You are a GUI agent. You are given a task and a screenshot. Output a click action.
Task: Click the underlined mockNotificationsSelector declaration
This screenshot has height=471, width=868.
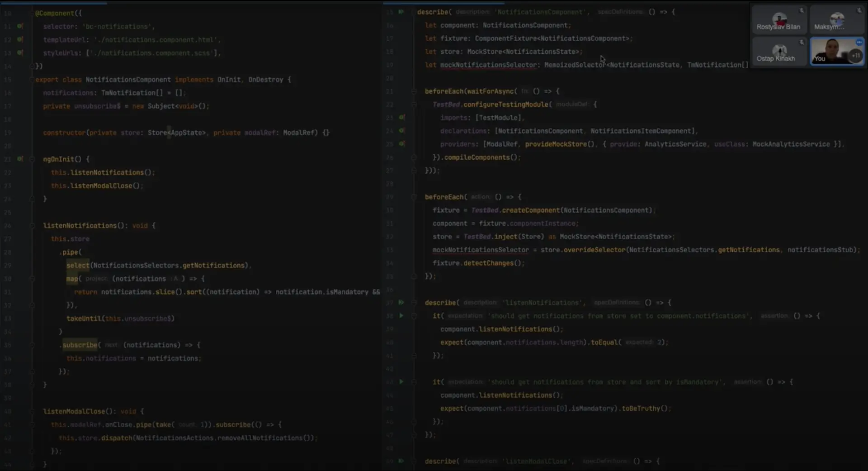point(488,65)
